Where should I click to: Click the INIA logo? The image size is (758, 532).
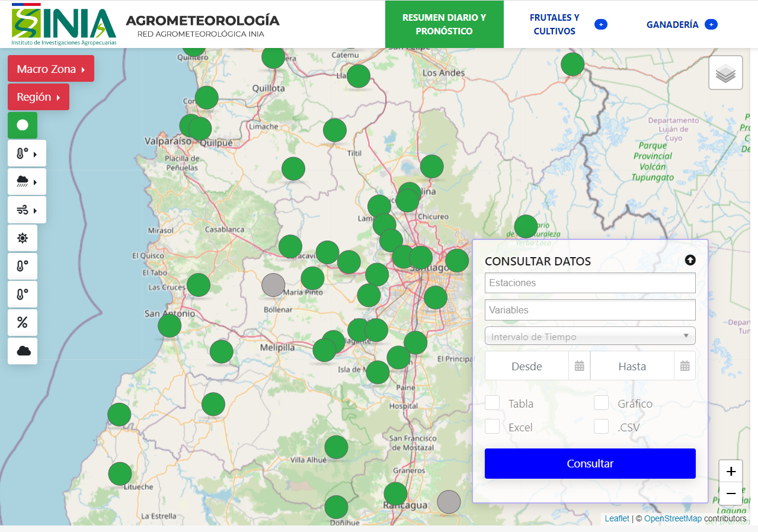click(x=64, y=24)
